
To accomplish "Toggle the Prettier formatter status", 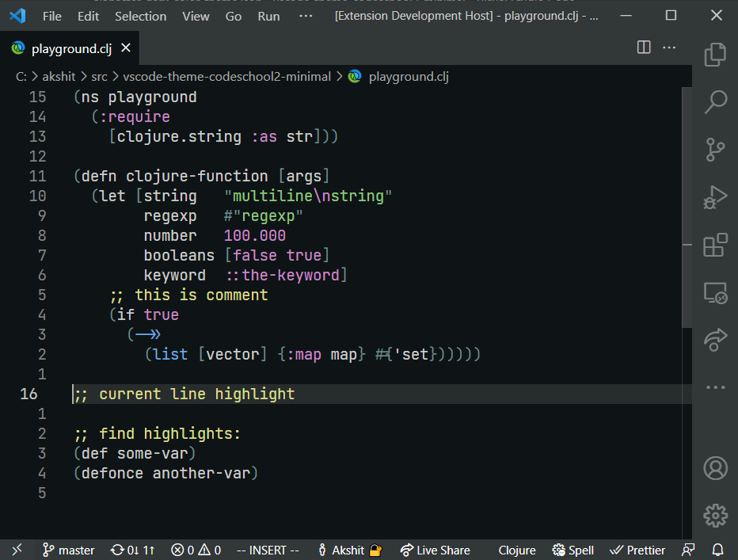I will 637,550.
